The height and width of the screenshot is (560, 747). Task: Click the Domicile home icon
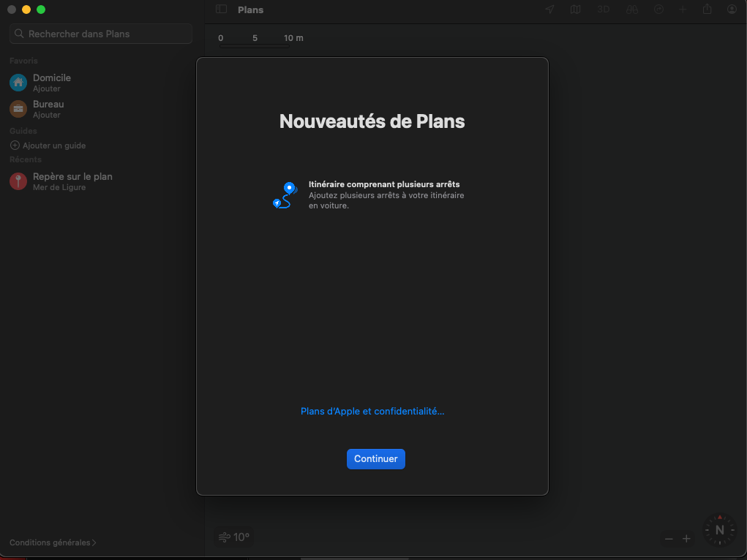[x=18, y=83]
